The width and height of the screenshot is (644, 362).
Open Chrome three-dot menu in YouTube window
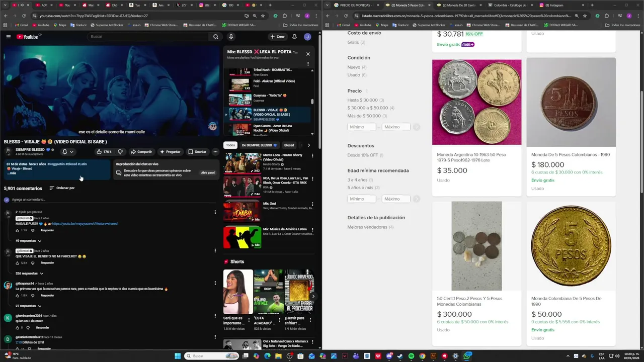pyautogui.click(x=316, y=16)
